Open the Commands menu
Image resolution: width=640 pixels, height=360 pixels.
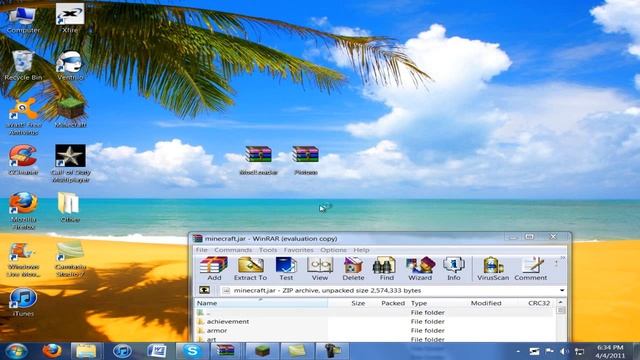point(233,250)
